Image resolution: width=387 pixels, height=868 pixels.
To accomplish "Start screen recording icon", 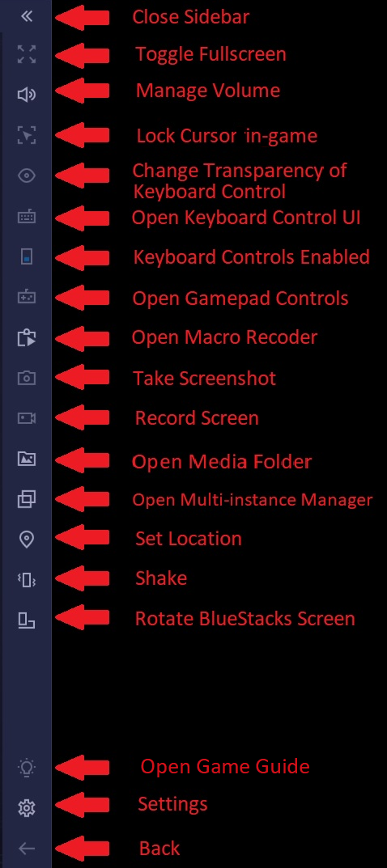I will 27,418.
